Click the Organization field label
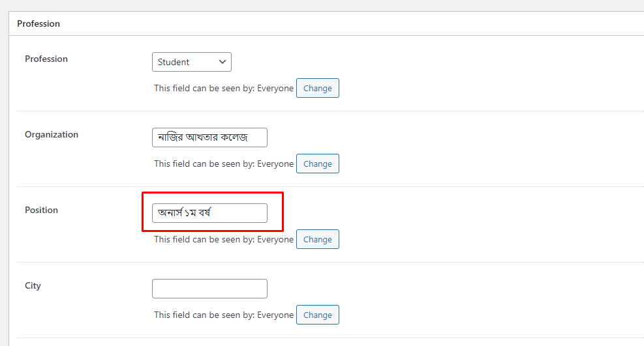Image resolution: width=644 pixels, height=346 pixels. point(52,134)
